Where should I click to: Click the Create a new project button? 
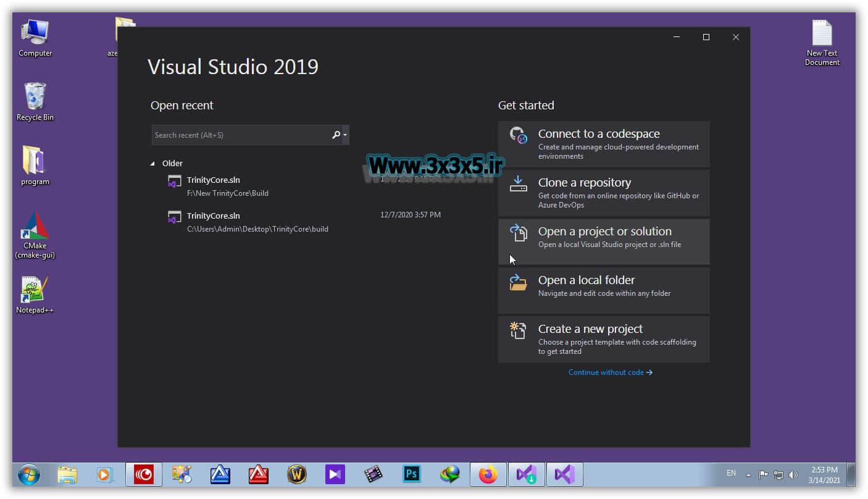click(604, 339)
